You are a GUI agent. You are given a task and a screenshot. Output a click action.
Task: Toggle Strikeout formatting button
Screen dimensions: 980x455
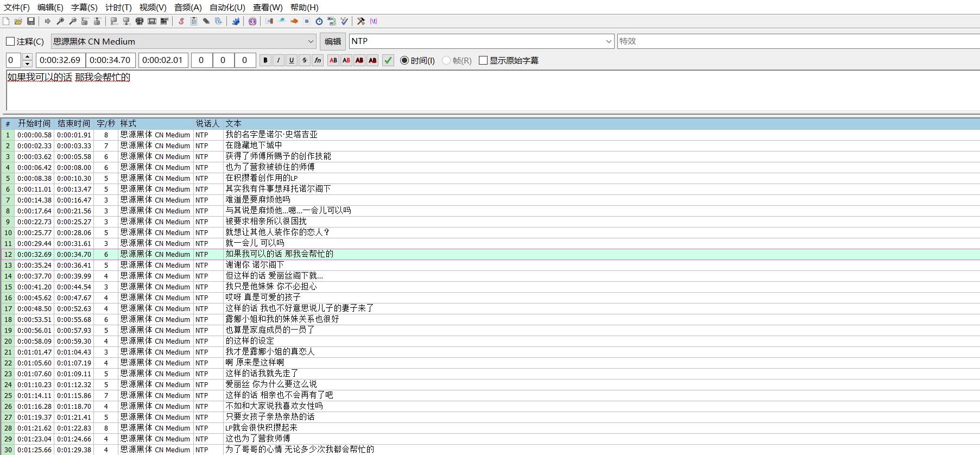tap(305, 60)
